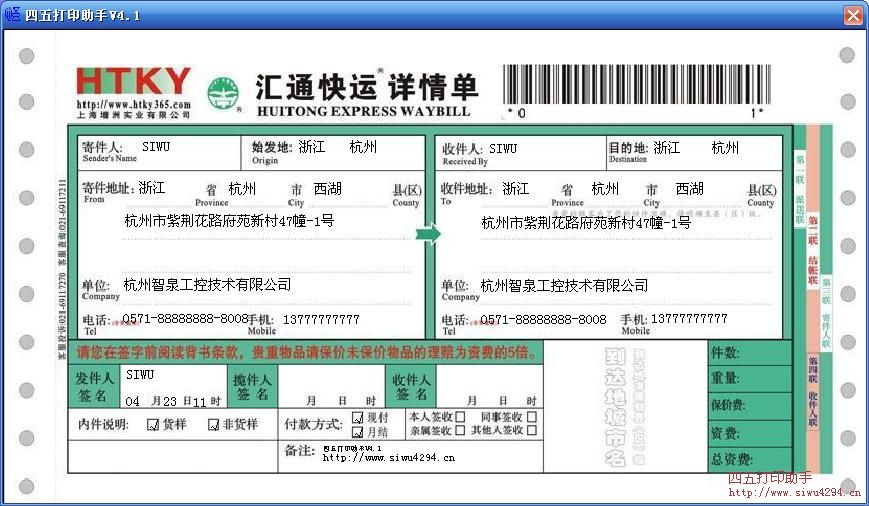Click city 杭州 in 收件地址
Image resolution: width=869 pixels, height=506 pixels.
[605, 189]
